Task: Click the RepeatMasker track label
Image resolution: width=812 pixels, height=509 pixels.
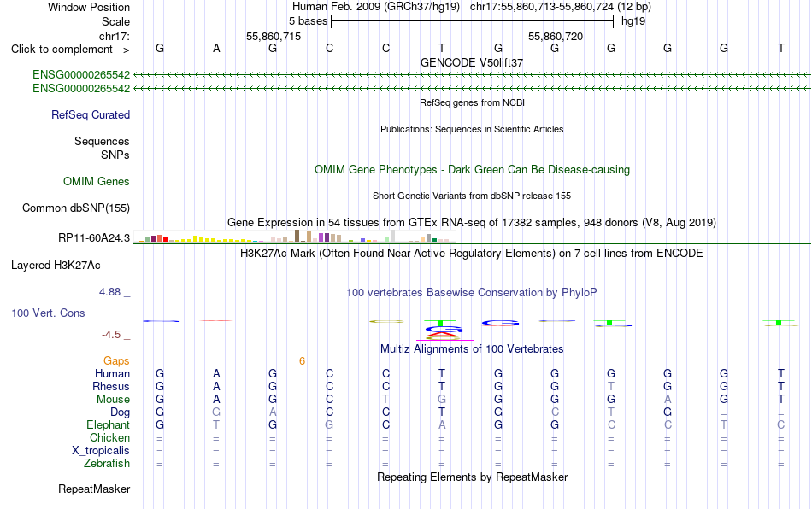Action: [x=94, y=489]
